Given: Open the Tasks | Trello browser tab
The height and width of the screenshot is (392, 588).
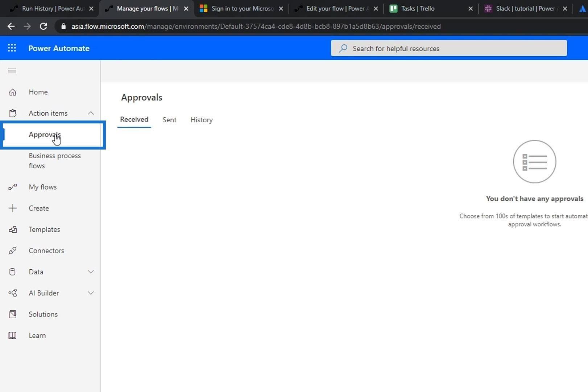Looking at the screenshot, I should pyautogui.click(x=431, y=8).
